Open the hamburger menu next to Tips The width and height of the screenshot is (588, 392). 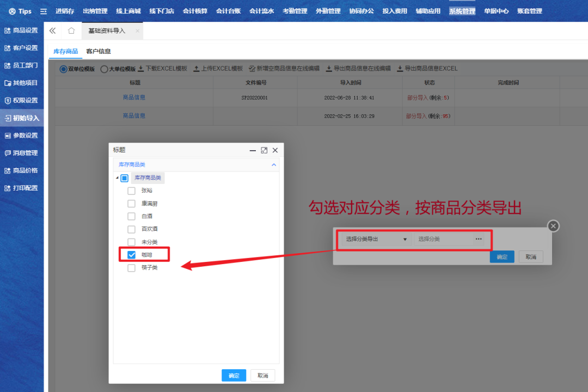44,11
